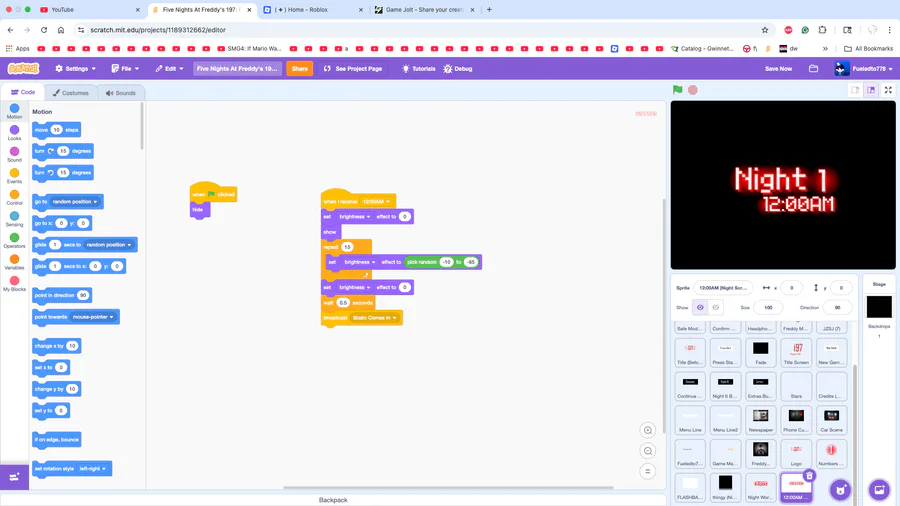Click See Project Page
The height and width of the screenshot is (506, 900).
pyautogui.click(x=352, y=68)
